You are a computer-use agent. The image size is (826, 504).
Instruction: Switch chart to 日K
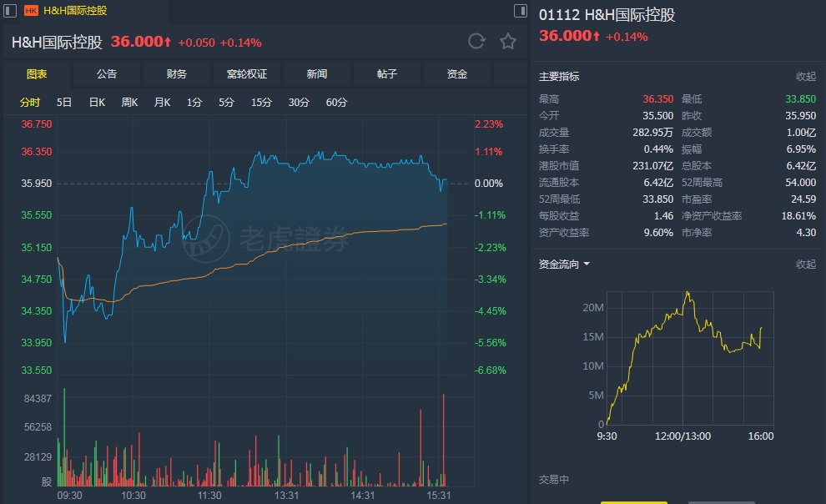point(97,102)
